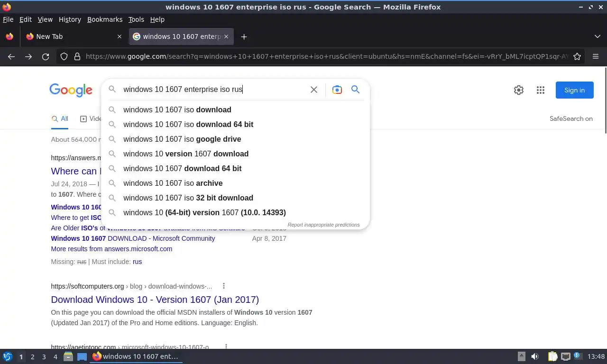
Task: Clear the search box with X
Action: click(x=314, y=90)
